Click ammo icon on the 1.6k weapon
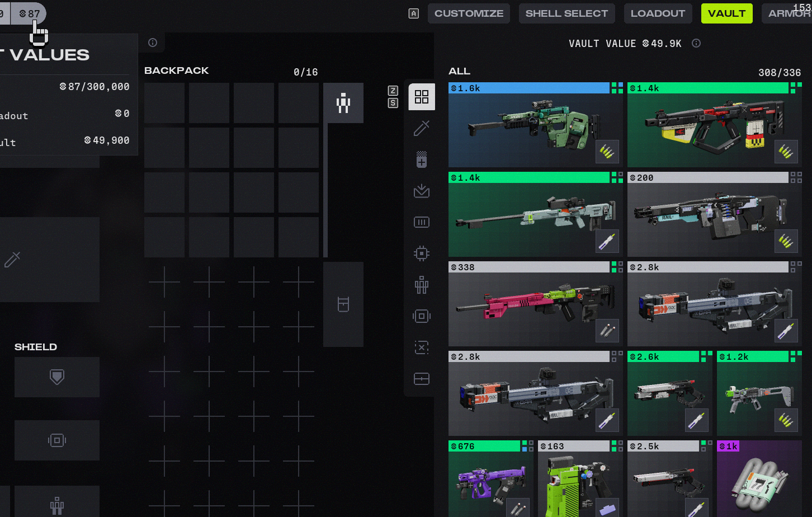Viewport: 812px width, 517px height. tap(607, 152)
